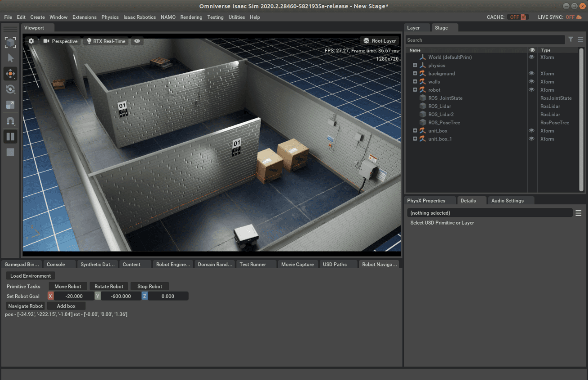Open viewport settings gear
Viewport: 588px width, 380px height.
pos(31,41)
